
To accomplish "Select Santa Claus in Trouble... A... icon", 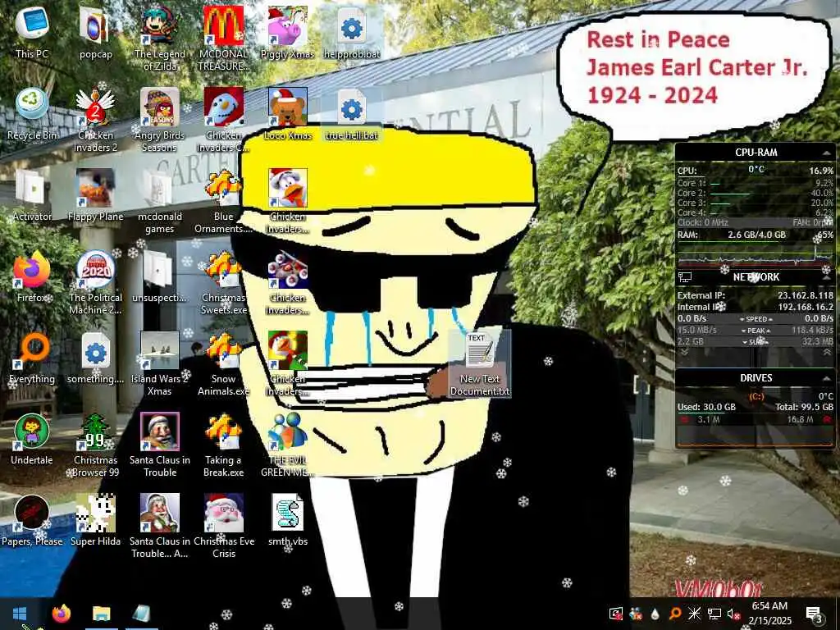I will click(160, 527).
